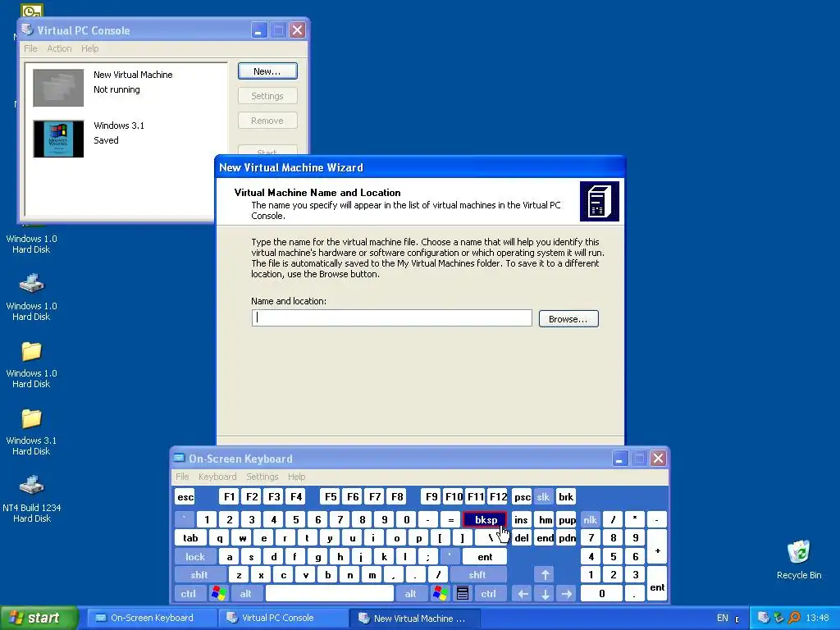Click the del key on the on-screen keyboard
This screenshot has height=630, width=840.
click(x=521, y=538)
